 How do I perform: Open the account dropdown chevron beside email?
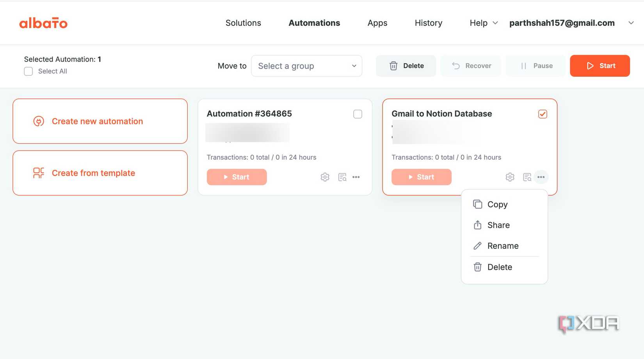tap(631, 23)
